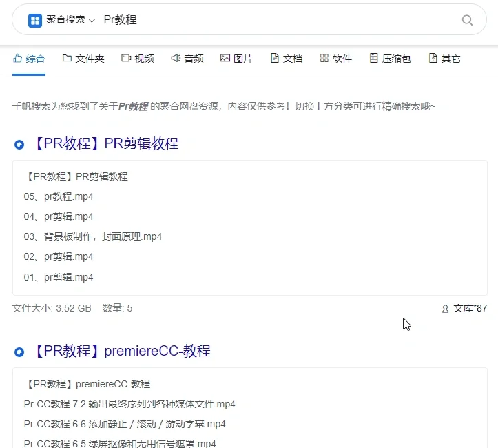Switch to the 图片 tab
Screen dimensions: 498x448
[x=237, y=59]
